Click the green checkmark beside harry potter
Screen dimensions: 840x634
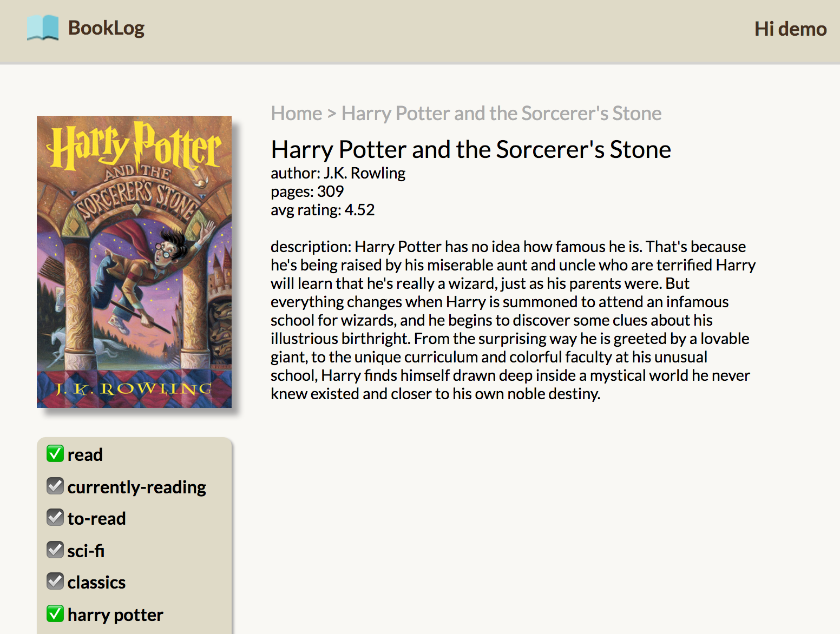point(55,613)
